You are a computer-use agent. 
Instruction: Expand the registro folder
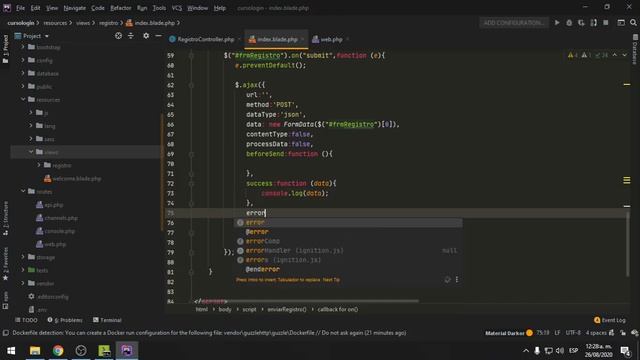point(39,165)
